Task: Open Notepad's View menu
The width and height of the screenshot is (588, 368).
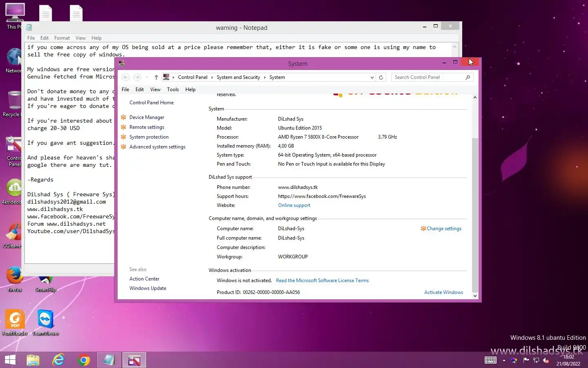Action: (80, 38)
